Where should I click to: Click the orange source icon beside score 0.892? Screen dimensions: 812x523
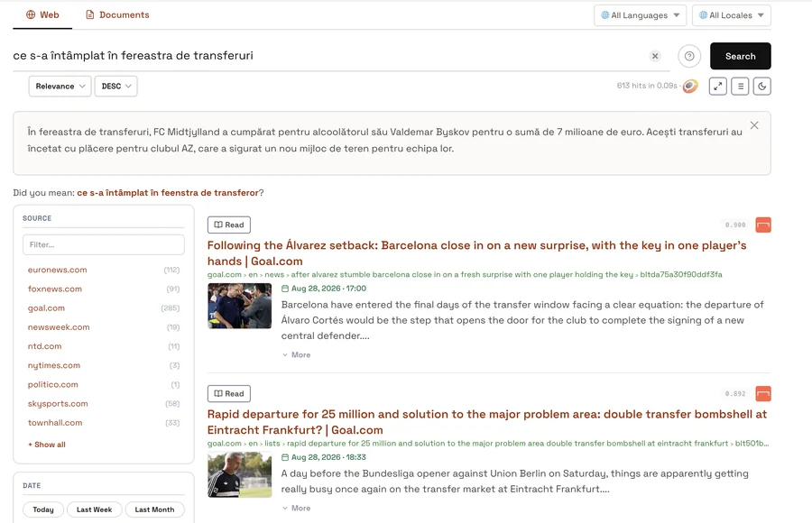coord(762,393)
